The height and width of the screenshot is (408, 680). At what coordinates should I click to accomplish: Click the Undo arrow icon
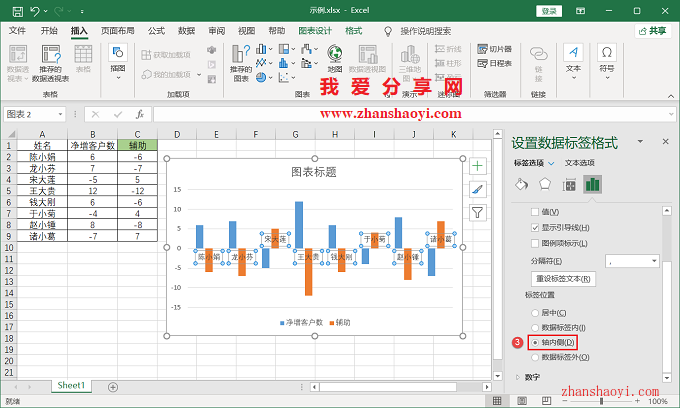coord(35,11)
